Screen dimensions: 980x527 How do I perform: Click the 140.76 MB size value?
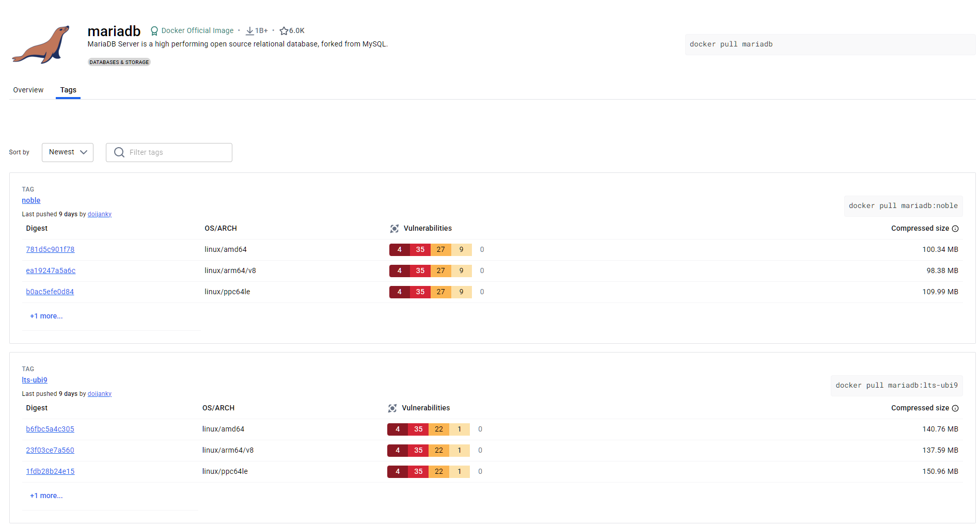pyautogui.click(x=940, y=429)
